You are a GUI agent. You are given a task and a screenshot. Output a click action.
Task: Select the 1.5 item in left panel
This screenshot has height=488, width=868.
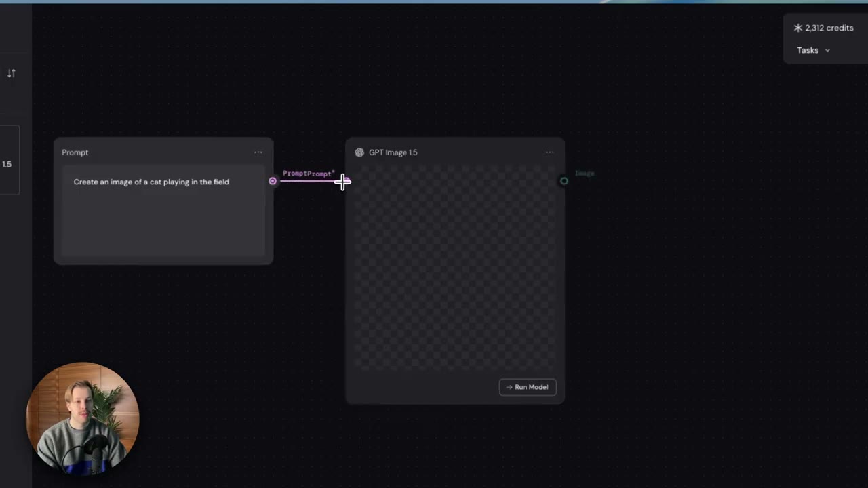pyautogui.click(x=7, y=164)
